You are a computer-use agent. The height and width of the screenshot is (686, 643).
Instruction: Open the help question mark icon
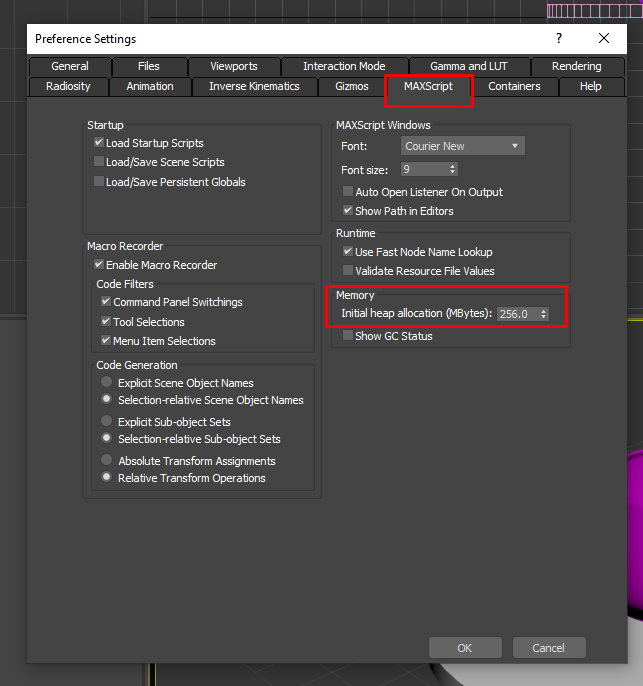click(559, 38)
